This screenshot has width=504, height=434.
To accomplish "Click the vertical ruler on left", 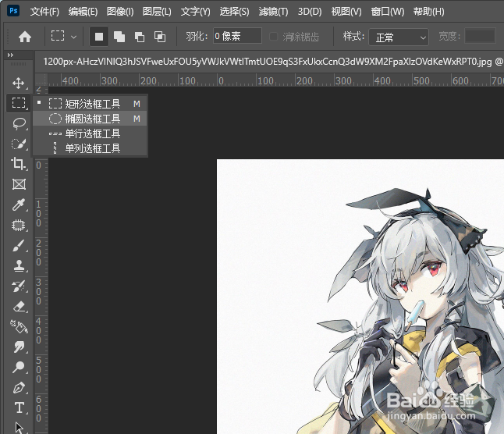I will [x=41, y=261].
